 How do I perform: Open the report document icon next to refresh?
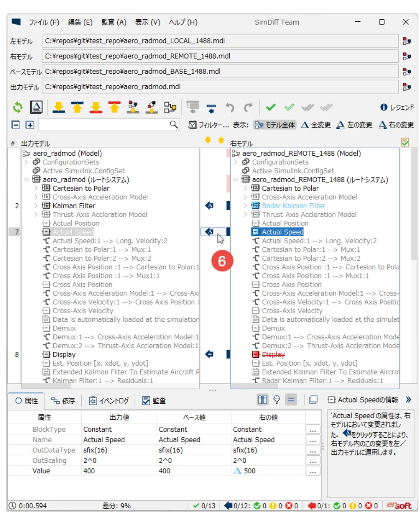click(x=37, y=107)
